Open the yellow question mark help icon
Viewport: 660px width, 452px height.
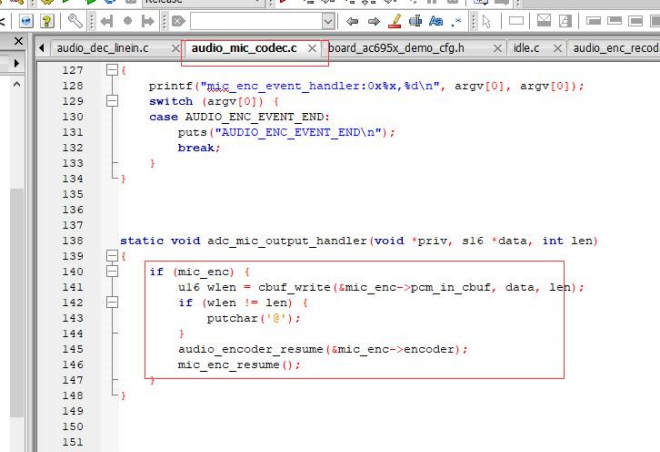47,21
